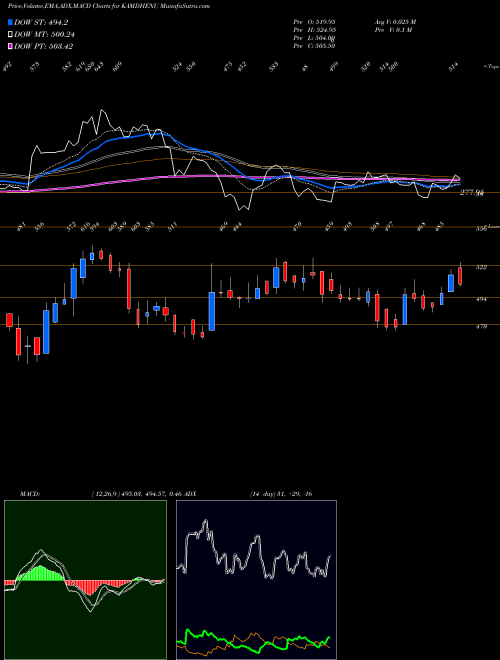The image size is (500, 660).
Task: Select the 'DOW ST: 494.2' legend text
Action: coord(41,22)
